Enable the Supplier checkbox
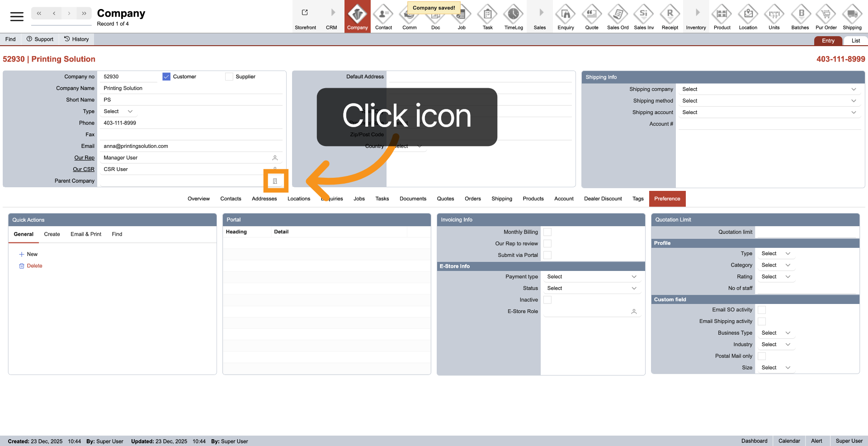 (229, 77)
